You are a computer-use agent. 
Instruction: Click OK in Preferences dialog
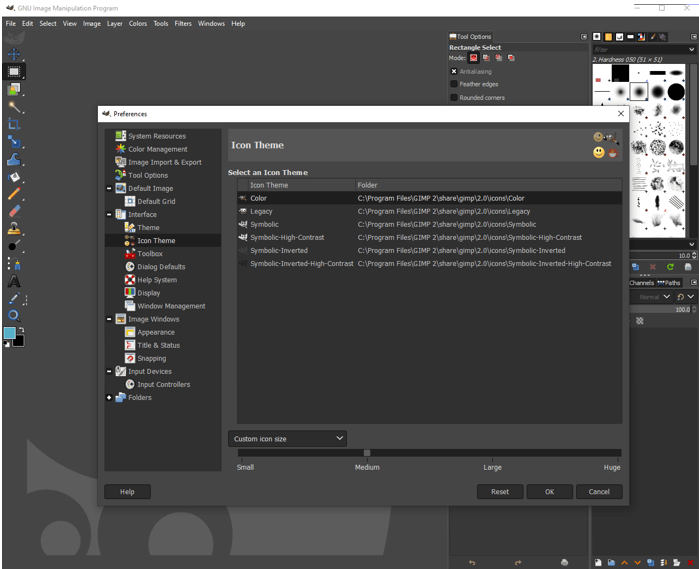[x=550, y=492]
